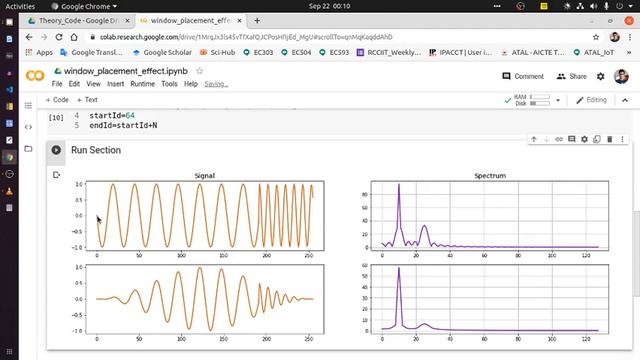Run the Run Section cell
640x360 pixels.
56,150
